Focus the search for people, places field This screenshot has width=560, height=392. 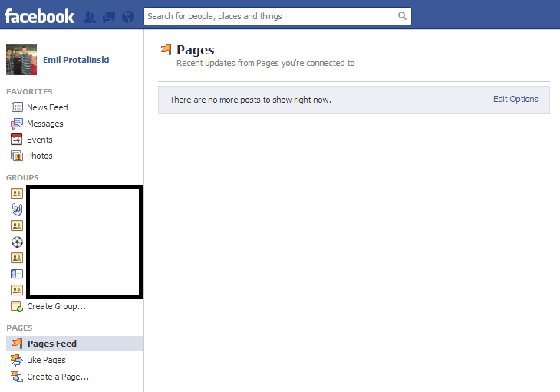tap(269, 16)
